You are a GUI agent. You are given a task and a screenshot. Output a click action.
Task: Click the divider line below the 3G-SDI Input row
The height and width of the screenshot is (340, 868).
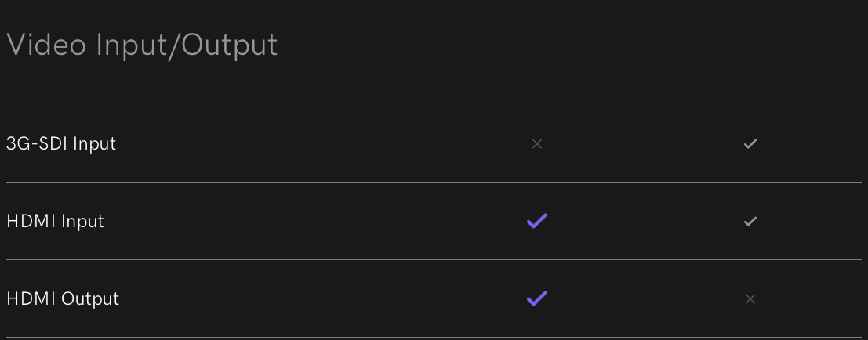click(x=434, y=182)
